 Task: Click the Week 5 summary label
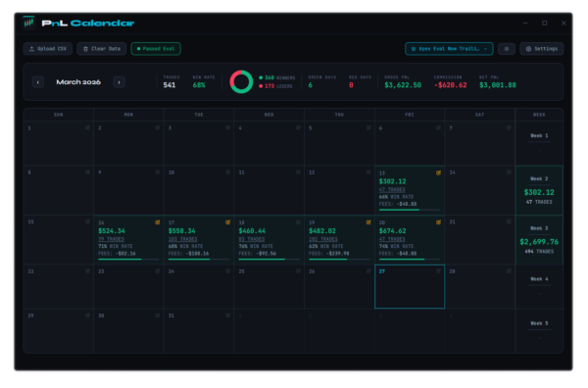(539, 323)
